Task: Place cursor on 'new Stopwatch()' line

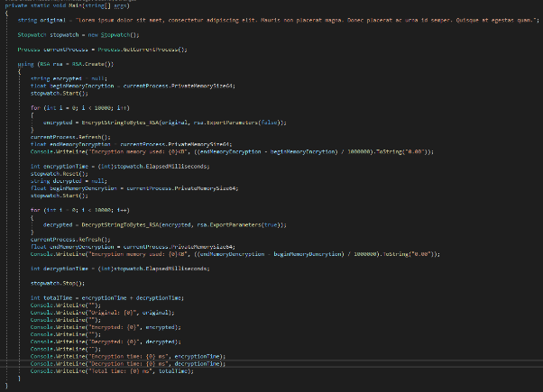Action: (x=78, y=35)
